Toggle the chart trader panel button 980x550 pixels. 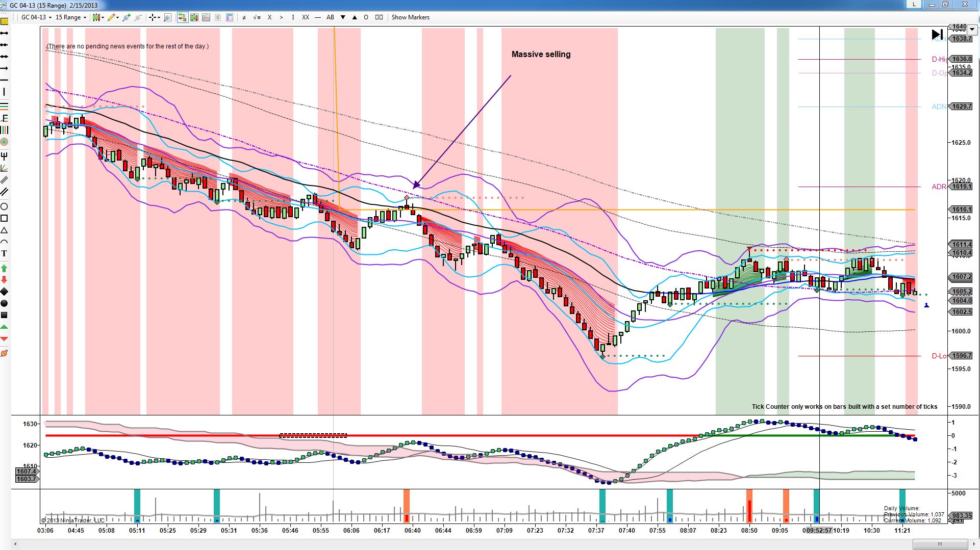182,17
